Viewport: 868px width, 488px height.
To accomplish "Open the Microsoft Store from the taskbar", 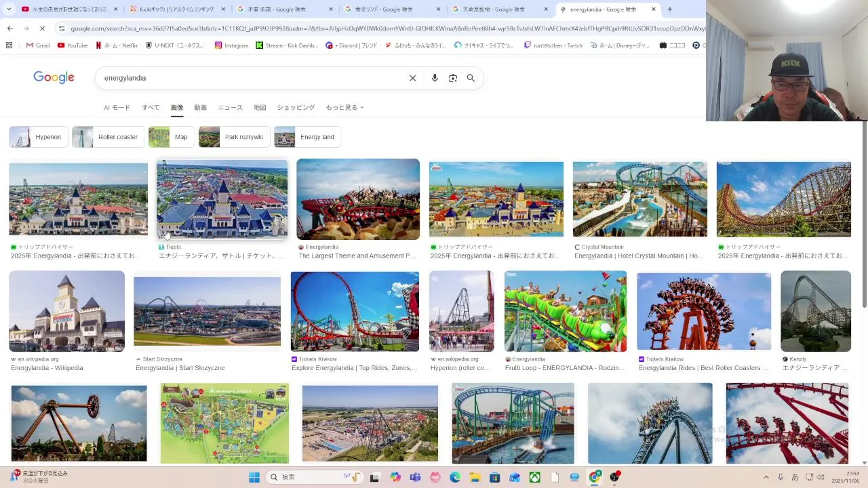I will [x=495, y=477].
